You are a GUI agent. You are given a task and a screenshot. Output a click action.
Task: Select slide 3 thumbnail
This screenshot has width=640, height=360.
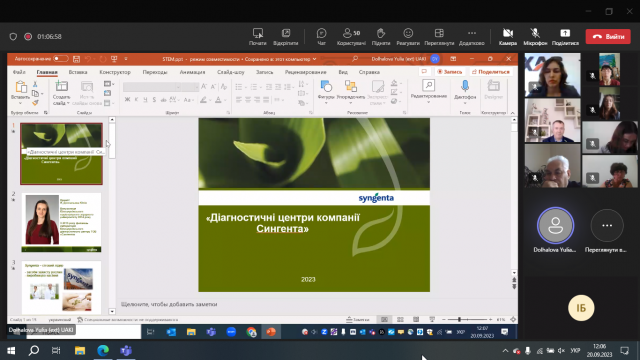click(62, 287)
